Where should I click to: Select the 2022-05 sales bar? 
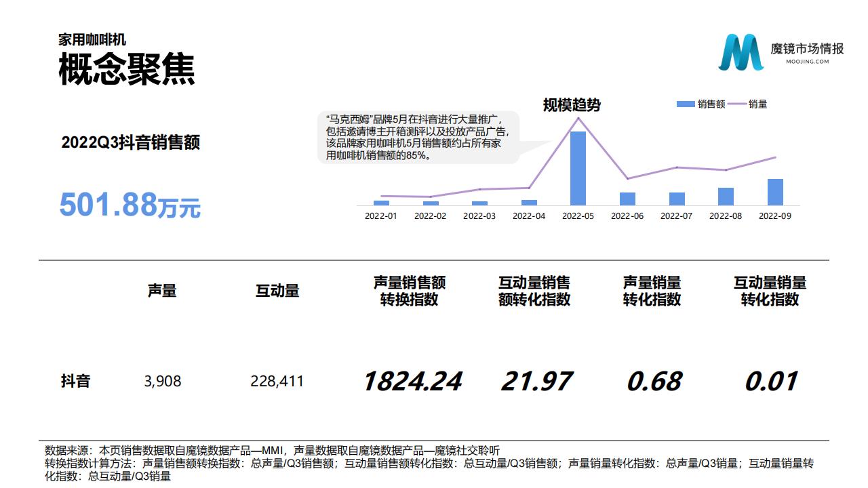click(x=578, y=168)
